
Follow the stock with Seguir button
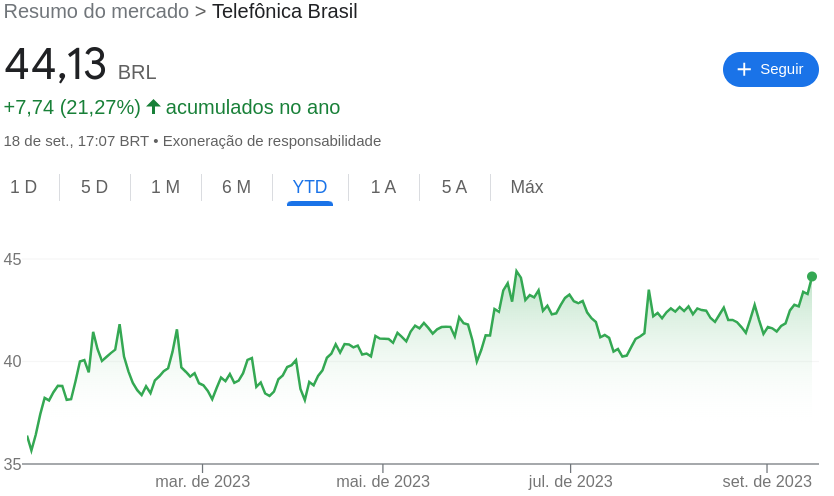(771, 69)
